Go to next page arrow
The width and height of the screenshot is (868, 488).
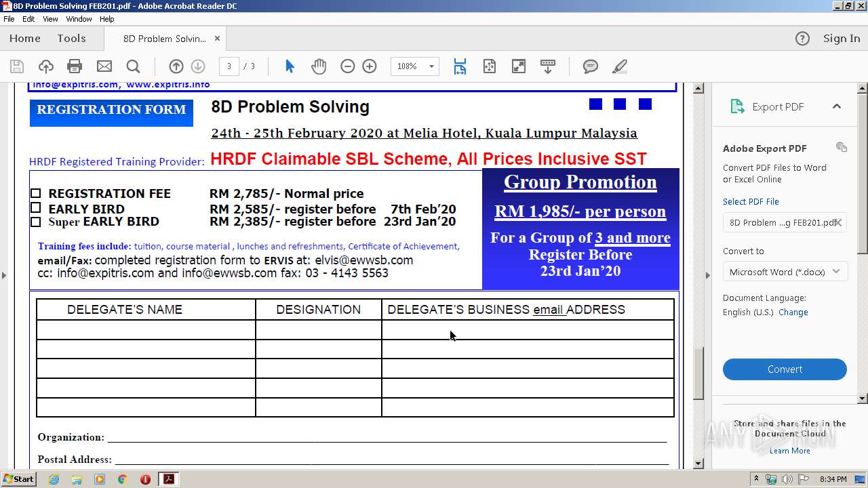[198, 66]
